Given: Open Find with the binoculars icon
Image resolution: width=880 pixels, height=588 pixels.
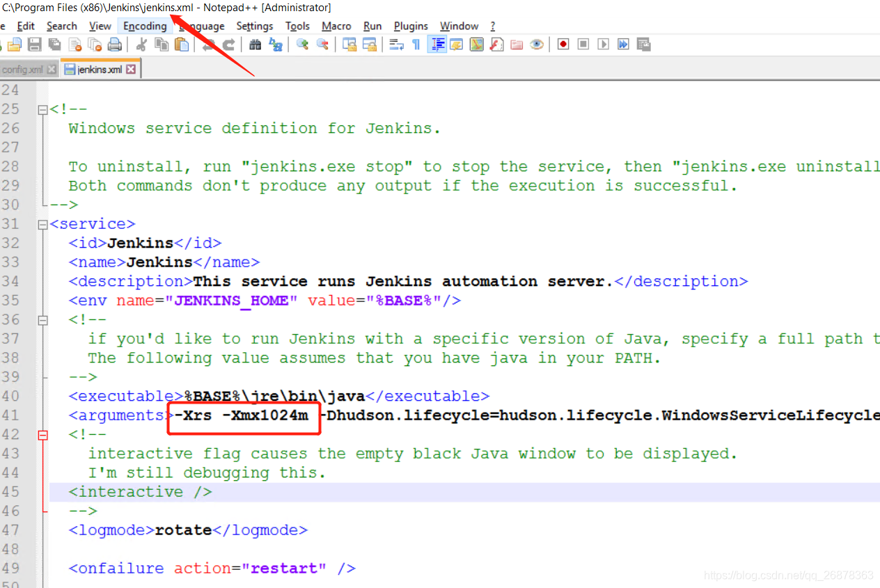Looking at the screenshot, I should pyautogui.click(x=255, y=45).
